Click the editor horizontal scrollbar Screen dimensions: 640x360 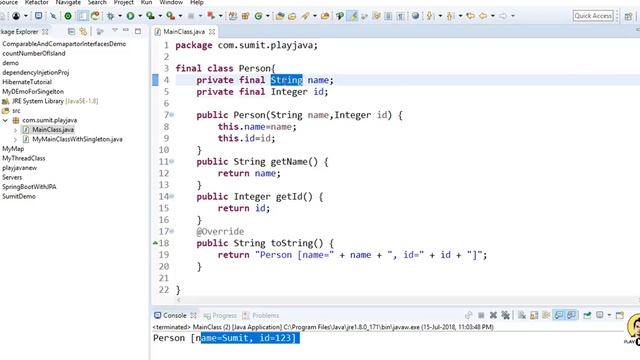pos(406,300)
